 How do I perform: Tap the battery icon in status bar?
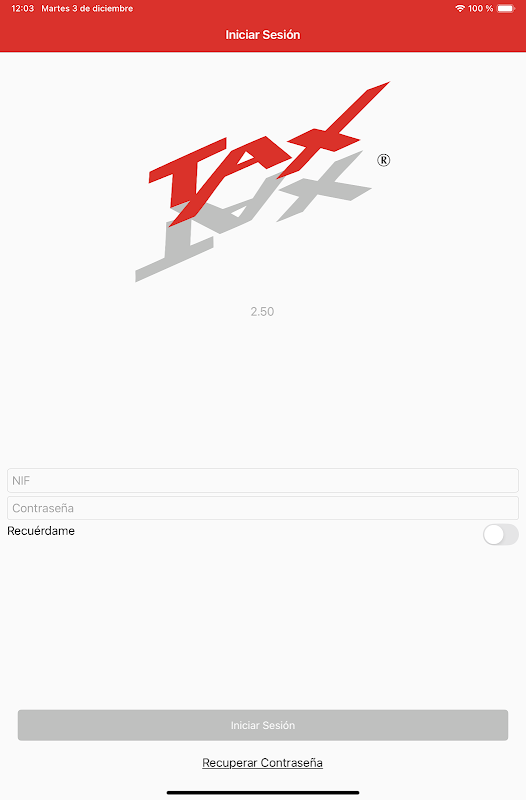click(x=506, y=9)
